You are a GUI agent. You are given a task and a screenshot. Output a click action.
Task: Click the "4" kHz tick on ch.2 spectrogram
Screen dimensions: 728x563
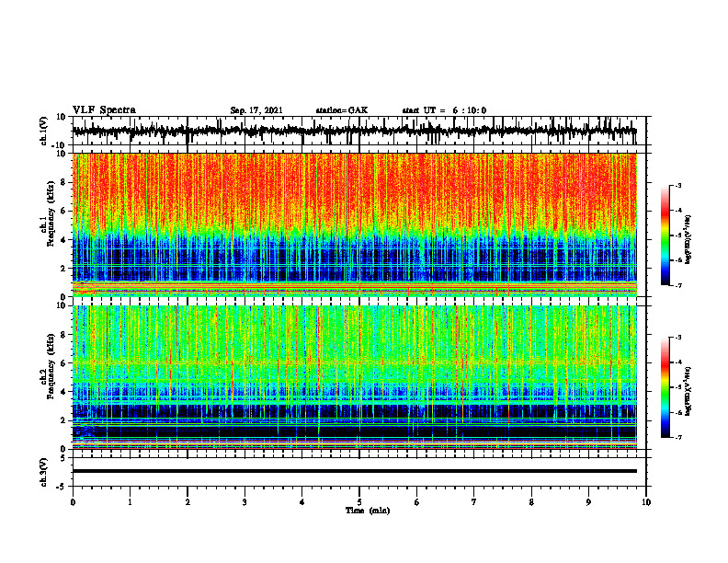(63, 392)
